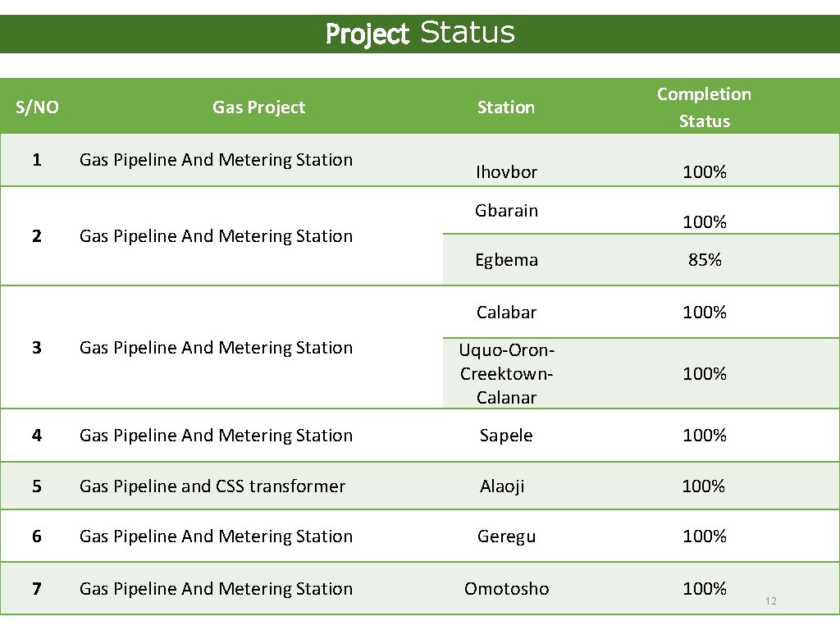Select the 100% value in the Sapele row

(x=705, y=436)
